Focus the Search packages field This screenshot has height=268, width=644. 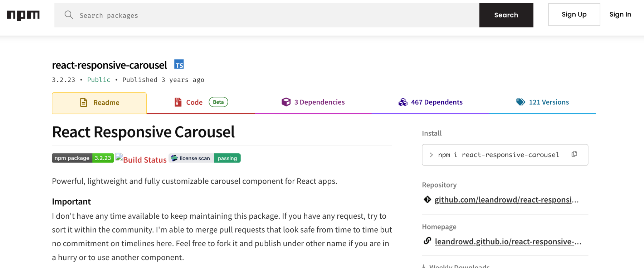pyautogui.click(x=267, y=15)
